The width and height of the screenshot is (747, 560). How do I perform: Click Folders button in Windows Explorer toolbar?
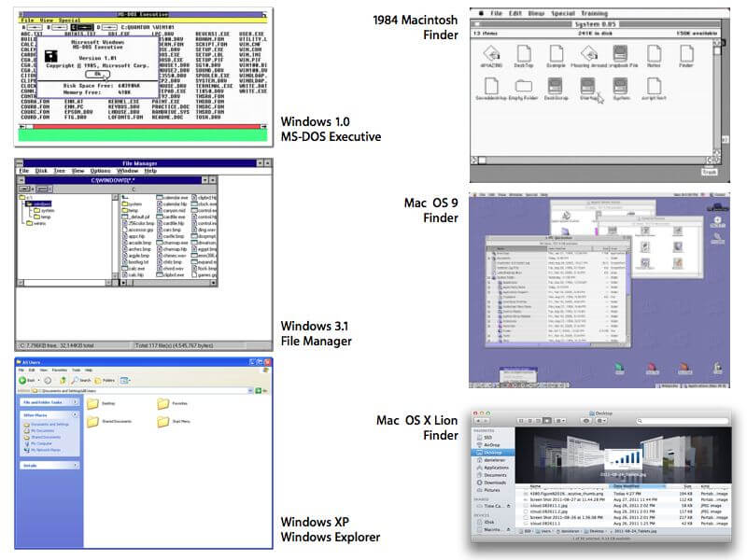105,380
